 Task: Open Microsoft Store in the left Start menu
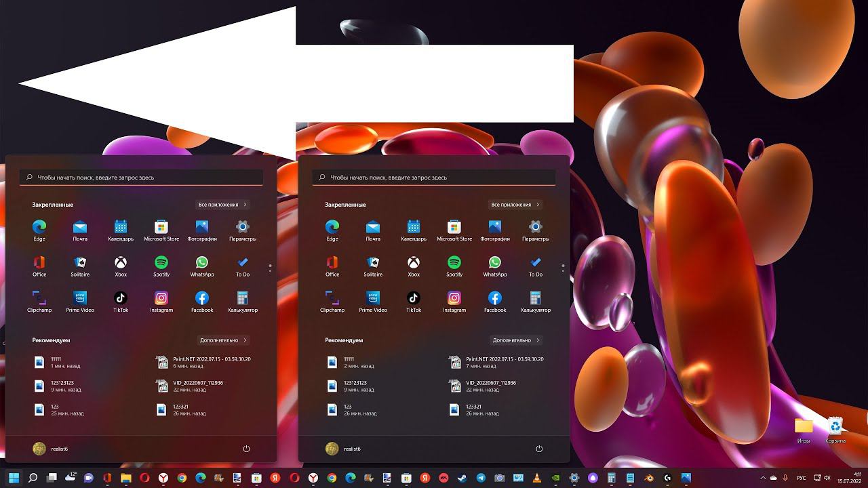161,230
